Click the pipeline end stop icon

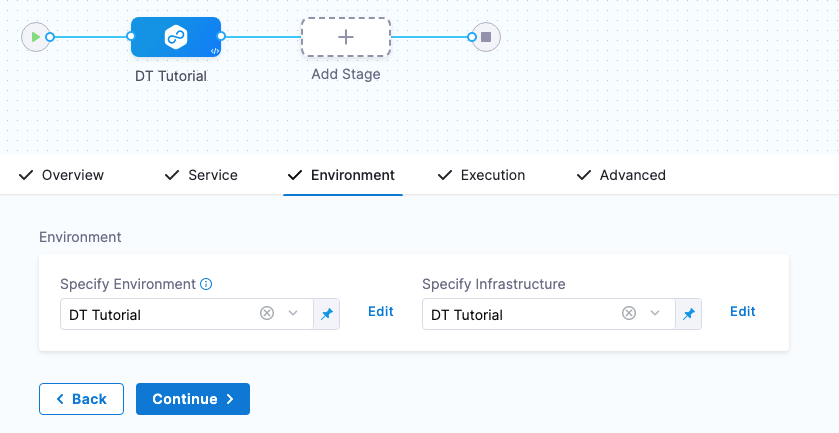486,37
